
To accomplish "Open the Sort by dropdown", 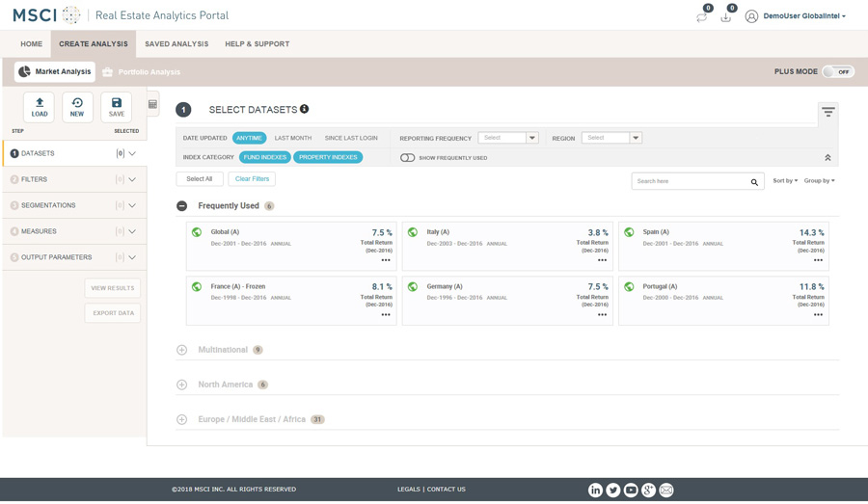I will tap(785, 181).
